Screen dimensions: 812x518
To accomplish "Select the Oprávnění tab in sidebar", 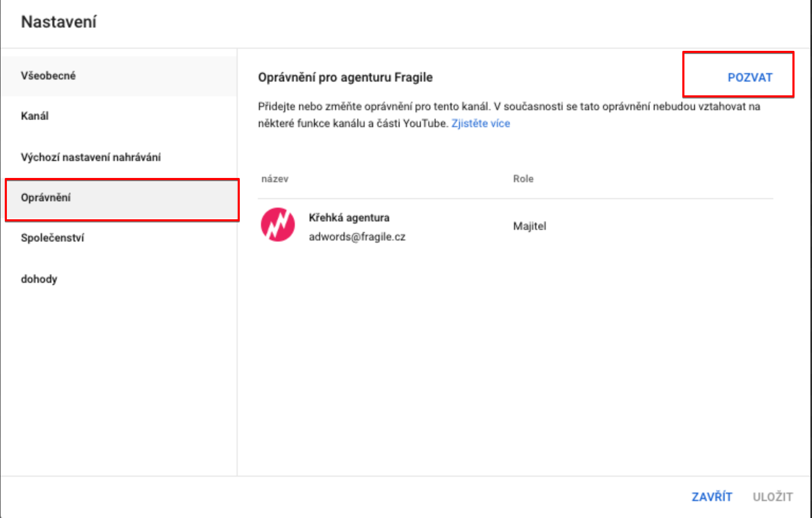I will [x=46, y=198].
